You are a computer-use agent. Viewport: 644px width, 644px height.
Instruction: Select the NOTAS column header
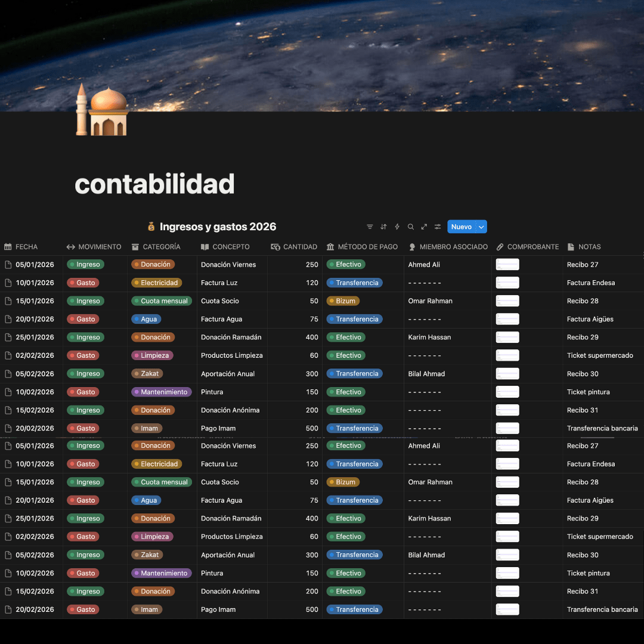pyautogui.click(x=584, y=247)
